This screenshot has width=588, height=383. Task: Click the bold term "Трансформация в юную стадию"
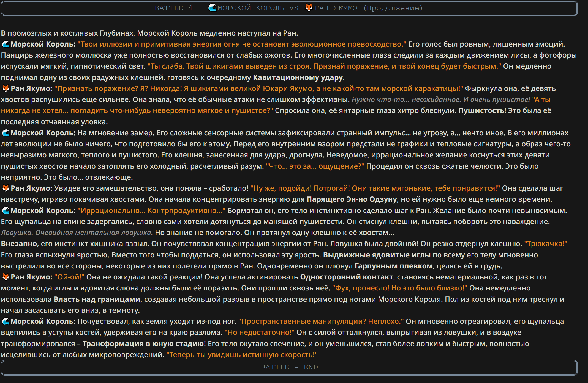pyautogui.click(x=143, y=344)
